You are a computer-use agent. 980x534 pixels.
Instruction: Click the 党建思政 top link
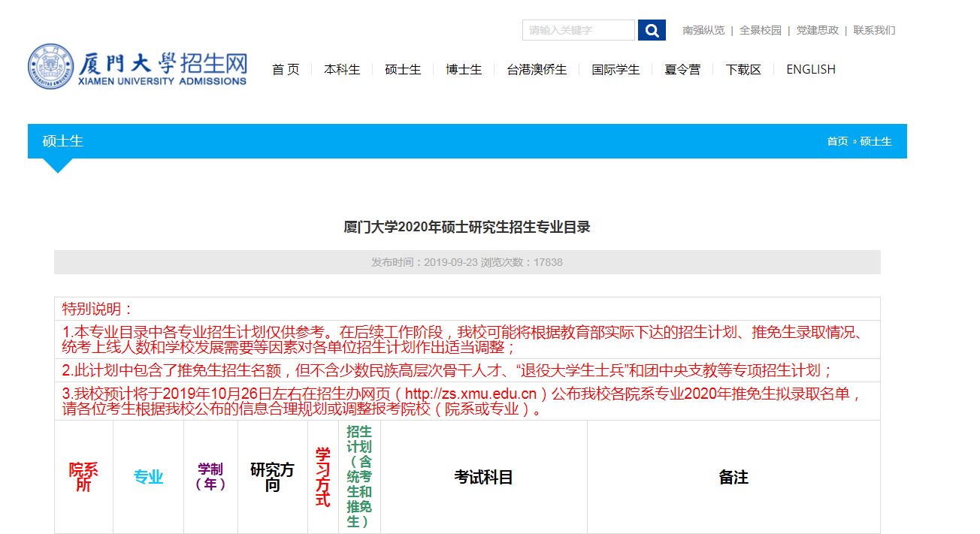[817, 31]
